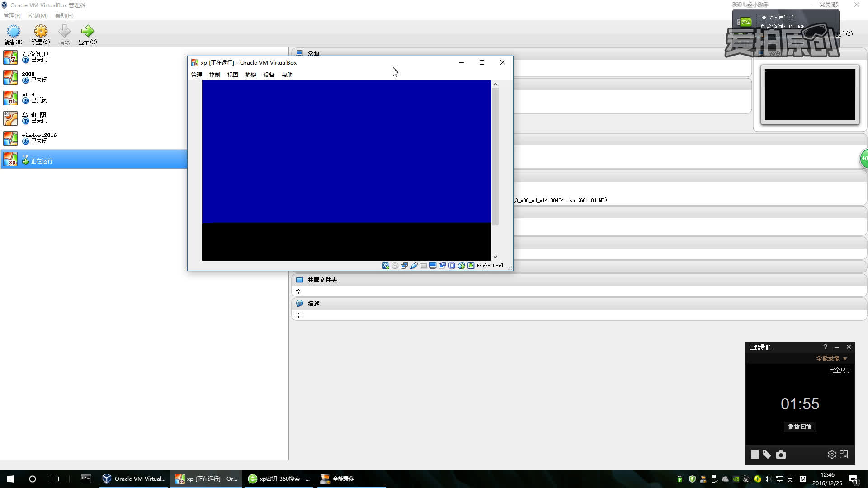Stop recording with the square stop button
The height and width of the screenshot is (488, 868).
click(755, 455)
